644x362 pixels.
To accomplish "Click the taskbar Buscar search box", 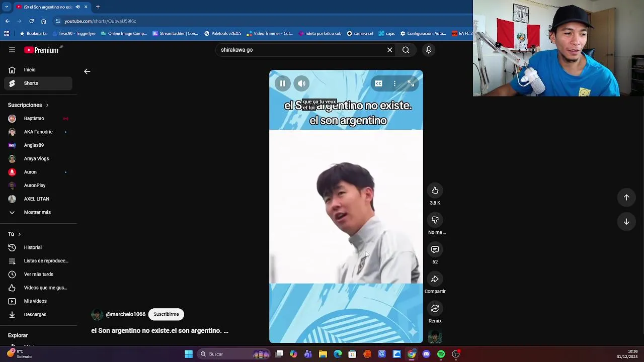I will [x=234, y=354].
